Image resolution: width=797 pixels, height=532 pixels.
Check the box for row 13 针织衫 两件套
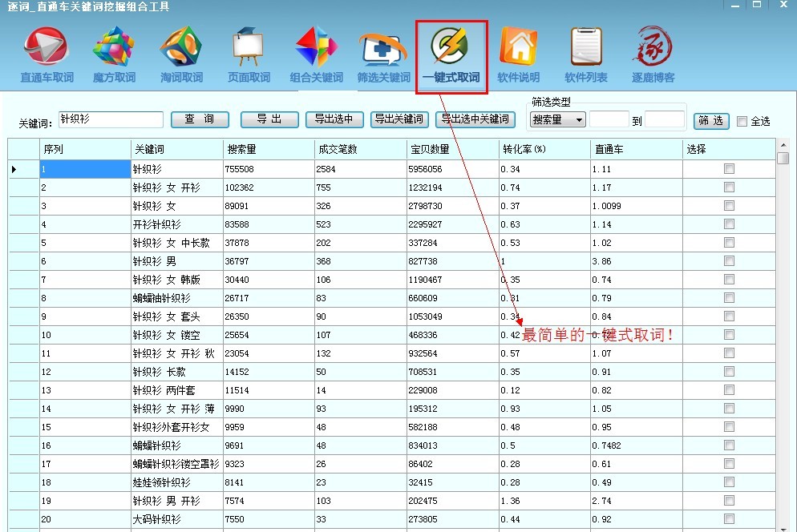tap(729, 389)
